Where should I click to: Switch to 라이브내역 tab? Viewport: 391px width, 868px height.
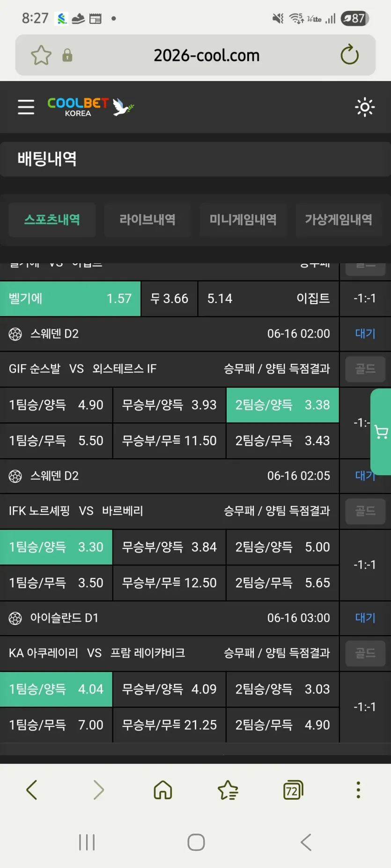(x=148, y=219)
